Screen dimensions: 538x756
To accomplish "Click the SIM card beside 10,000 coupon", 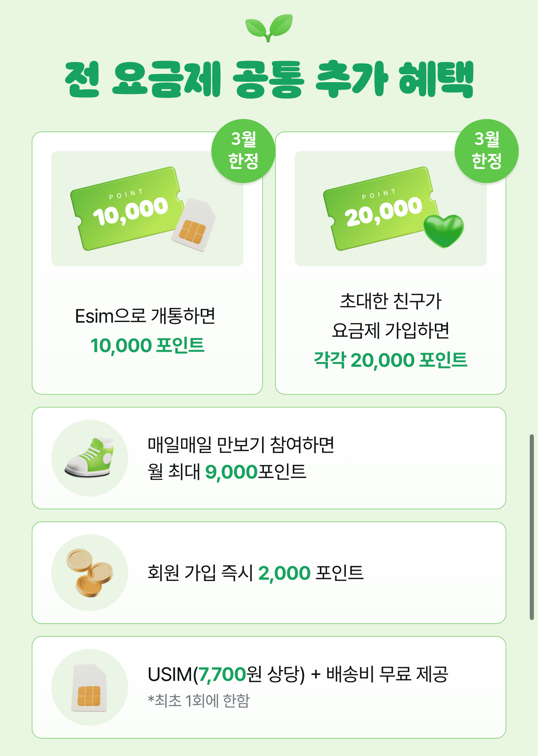I will point(194,226).
